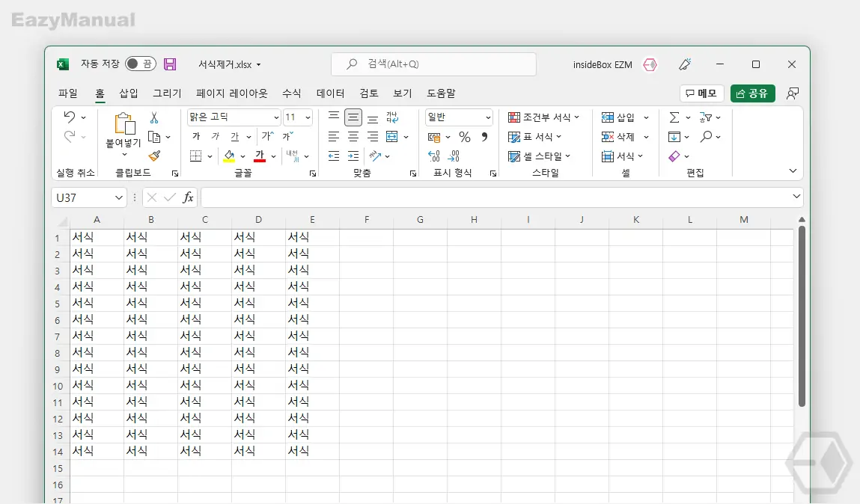Click the vertical scrollbar thumb
Screen dimensions: 860x504
[x=802, y=316]
